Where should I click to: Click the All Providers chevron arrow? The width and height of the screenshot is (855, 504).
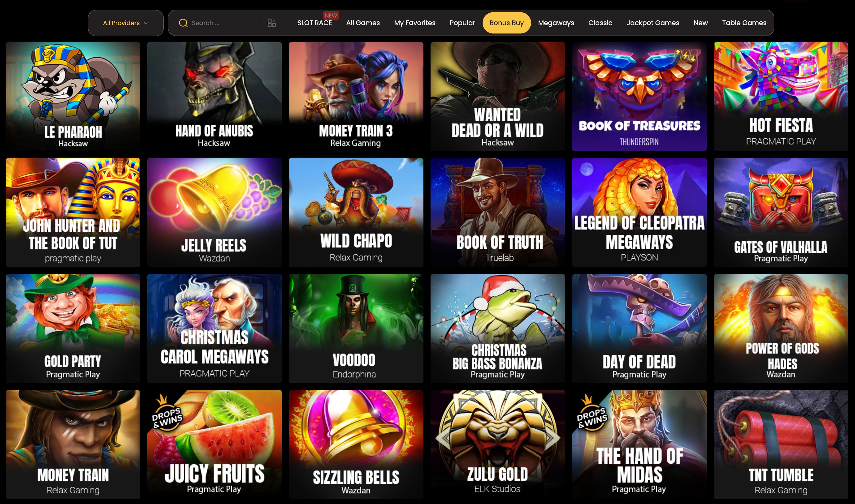[x=146, y=23]
